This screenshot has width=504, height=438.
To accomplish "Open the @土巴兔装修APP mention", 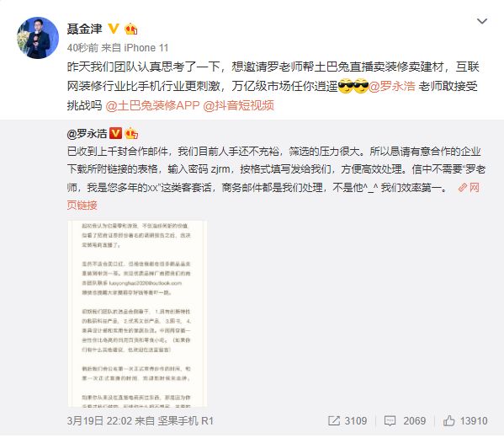I will click(x=152, y=105).
